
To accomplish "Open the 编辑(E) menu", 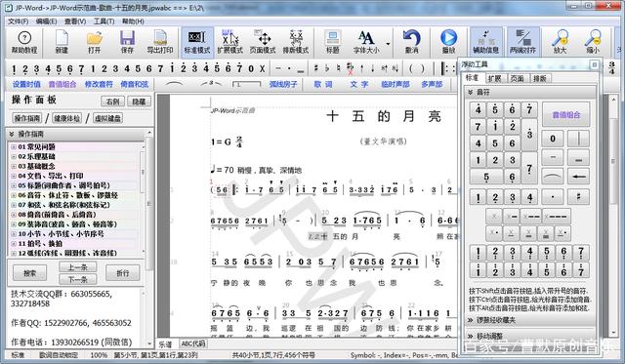I will point(46,21).
